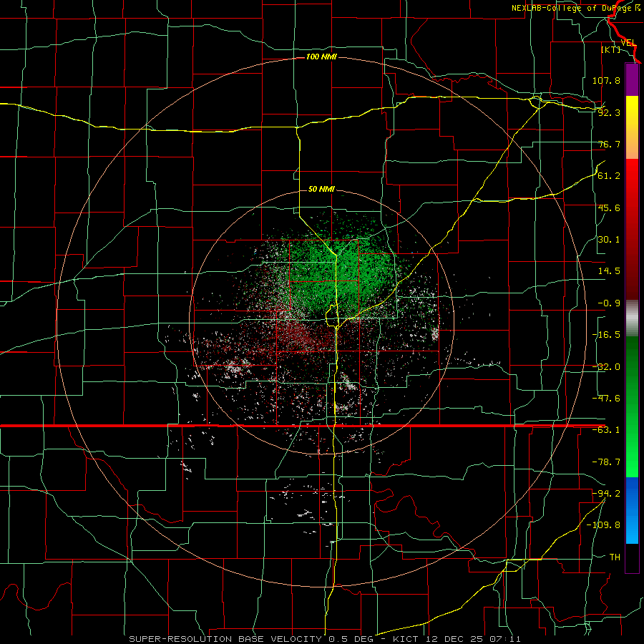The height and width of the screenshot is (644, 644).
Task: Click the 61.2 scale value
Action: 609,176
